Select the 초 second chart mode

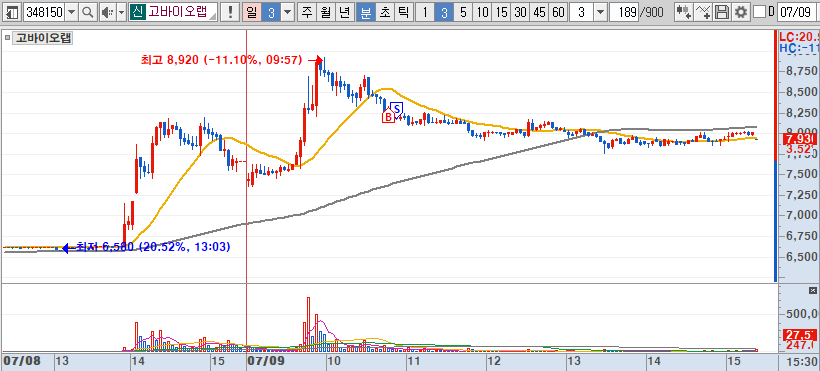[384, 12]
